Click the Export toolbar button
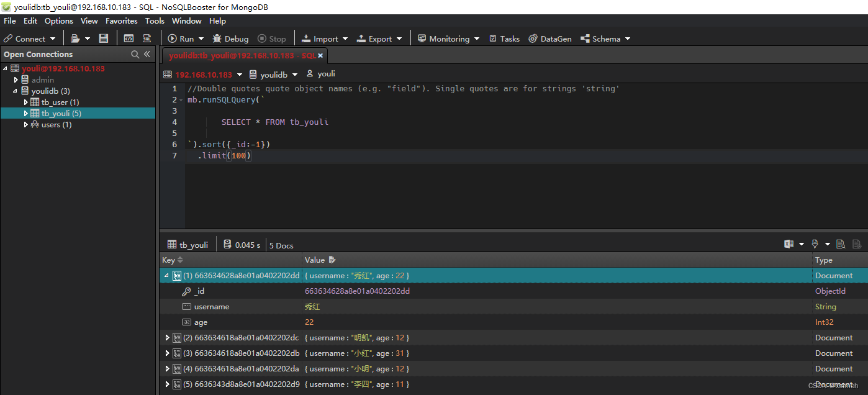Image resolution: width=868 pixels, height=395 pixels. click(x=374, y=39)
